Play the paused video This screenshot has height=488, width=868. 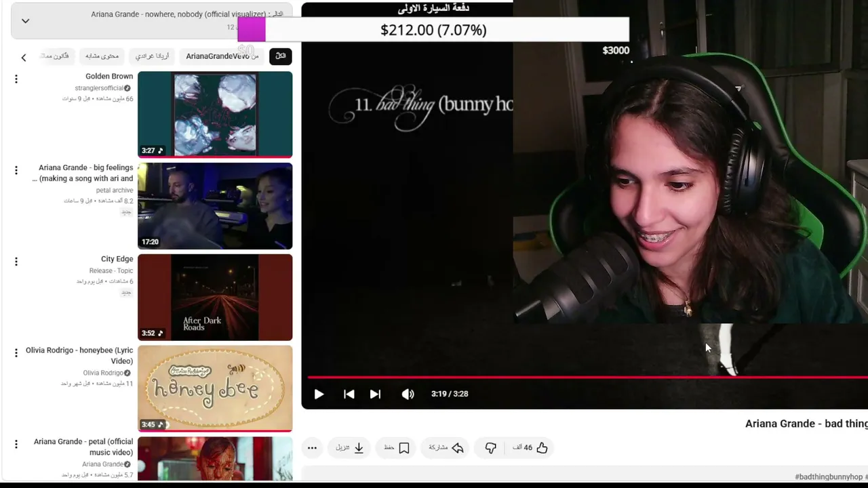pos(319,394)
